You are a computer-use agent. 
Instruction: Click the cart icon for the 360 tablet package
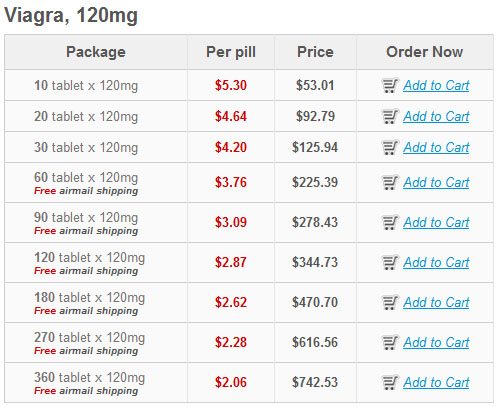click(390, 382)
